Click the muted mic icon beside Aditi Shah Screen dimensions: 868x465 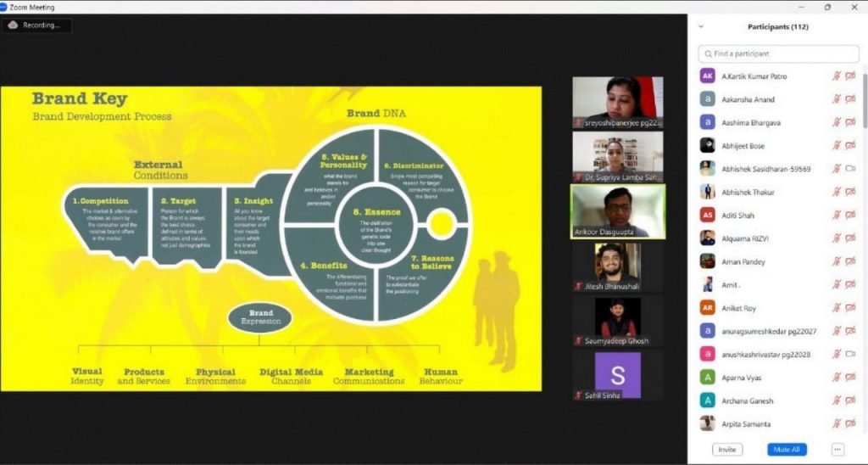pyautogui.click(x=837, y=215)
